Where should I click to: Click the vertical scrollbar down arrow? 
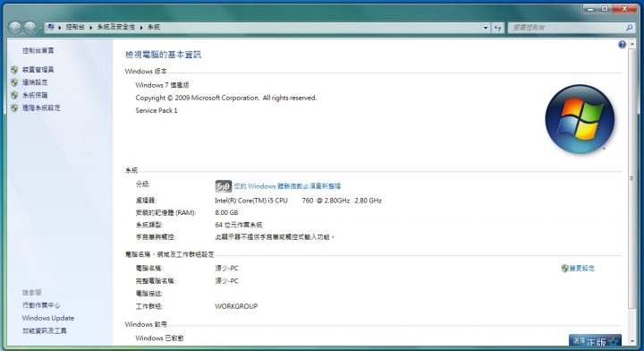tap(631, 341)
